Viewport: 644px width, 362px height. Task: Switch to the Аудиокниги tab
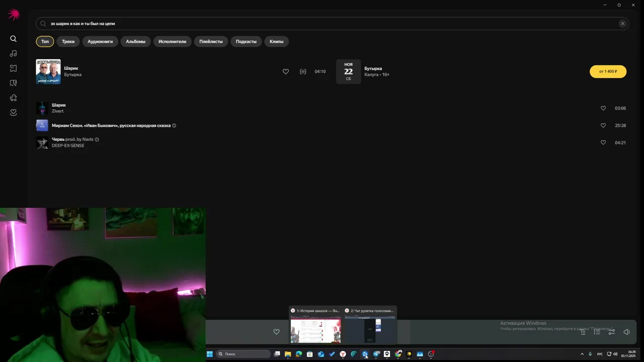[x=100, y=42]
